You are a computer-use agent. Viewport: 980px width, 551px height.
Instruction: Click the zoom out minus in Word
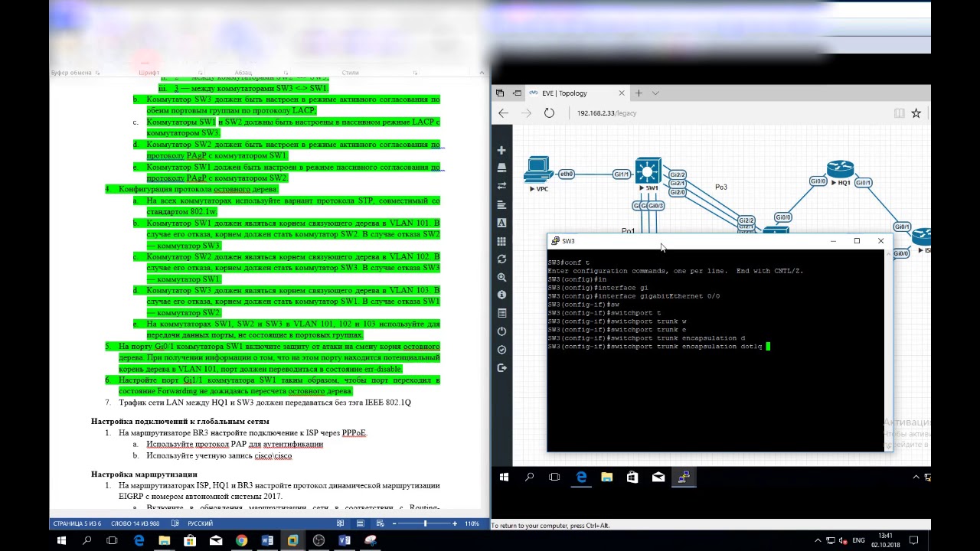[x=394, y=523]
